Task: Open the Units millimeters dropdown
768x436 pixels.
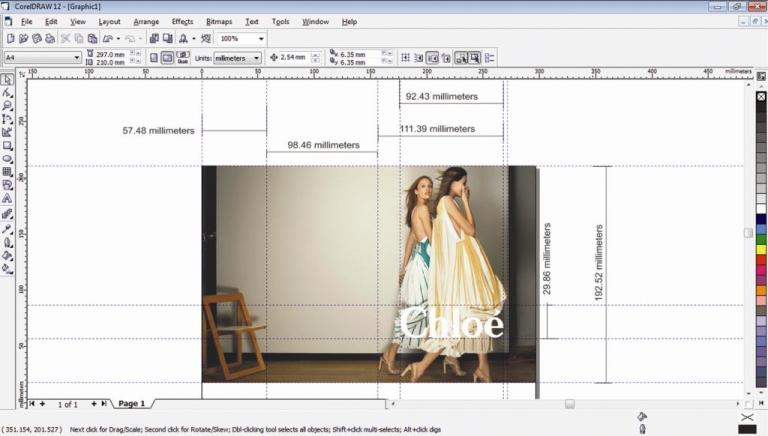Action: click(256, 58)
